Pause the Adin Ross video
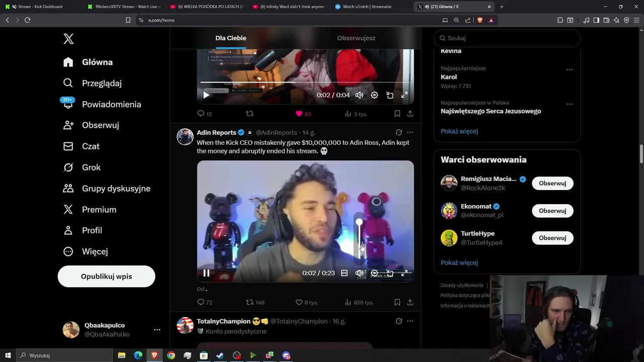The image size is (644, 362). tap(206, 273)
